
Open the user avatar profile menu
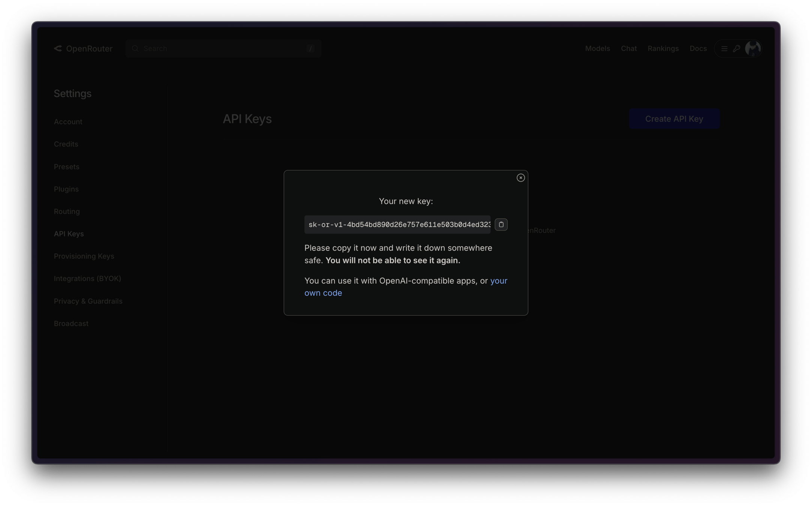752,48
